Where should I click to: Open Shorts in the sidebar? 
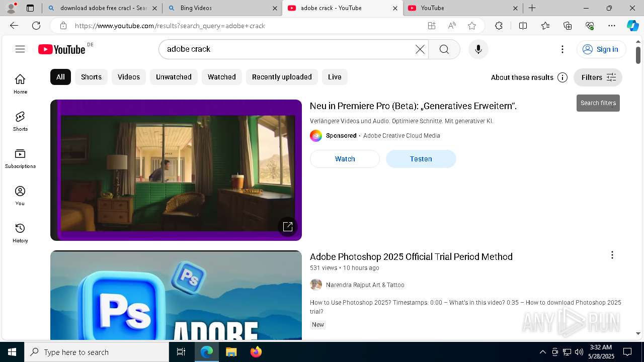pyautogui.click(x=20, y=121)
